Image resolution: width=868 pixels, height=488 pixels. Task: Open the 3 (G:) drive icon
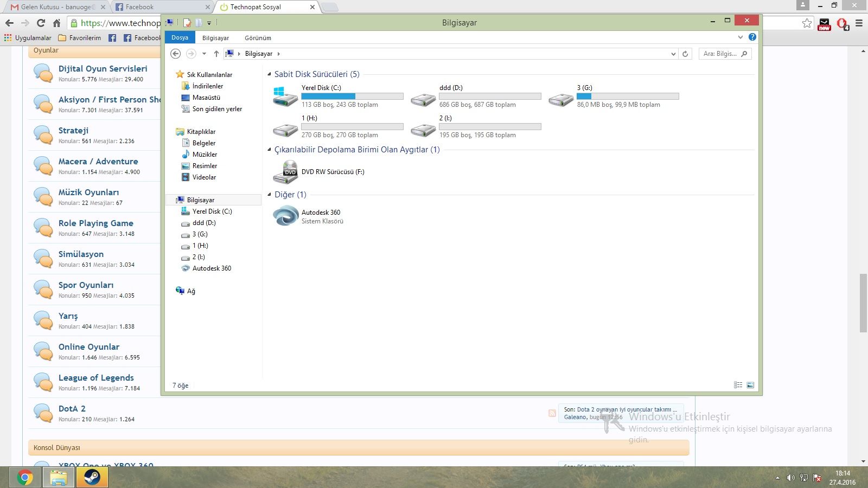(x=561, y=99)
